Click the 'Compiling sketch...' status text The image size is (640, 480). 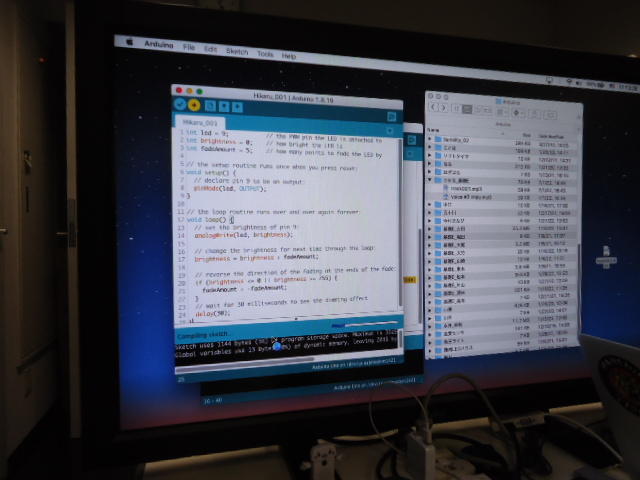[x=203, y=335]
